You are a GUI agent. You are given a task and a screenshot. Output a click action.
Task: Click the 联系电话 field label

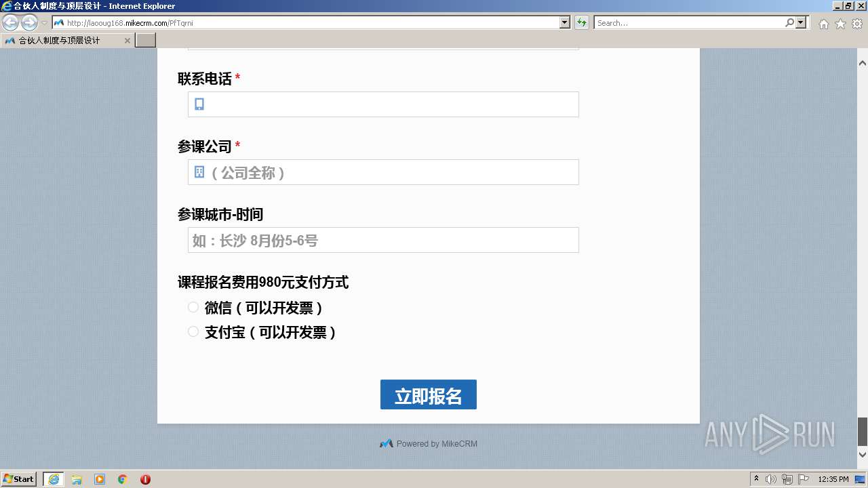pos(205,79)
